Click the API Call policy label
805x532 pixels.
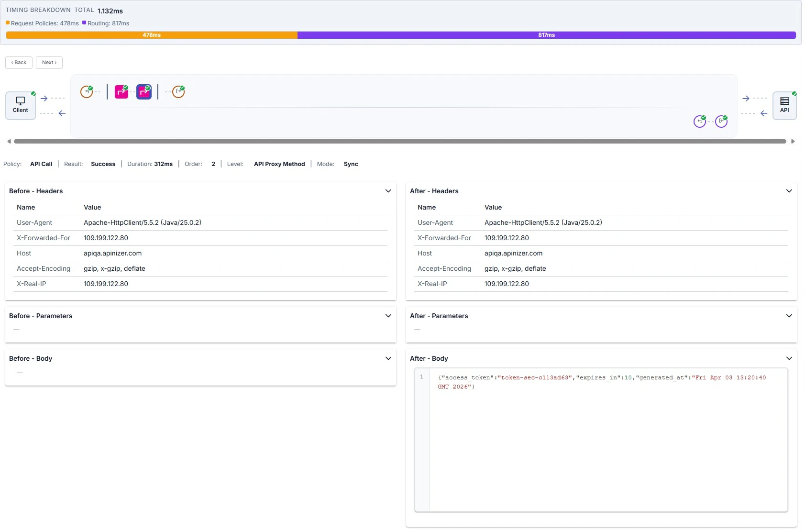point(41,164)
